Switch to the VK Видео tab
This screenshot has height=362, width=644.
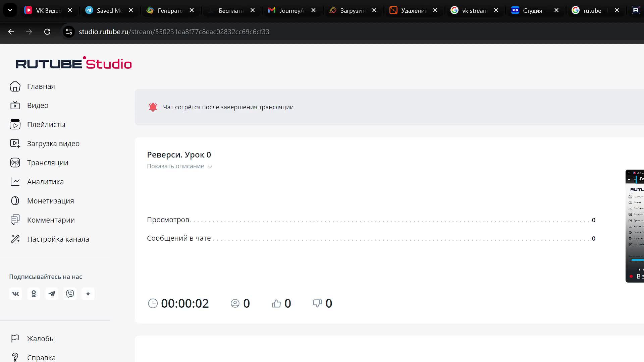point(47,10)
